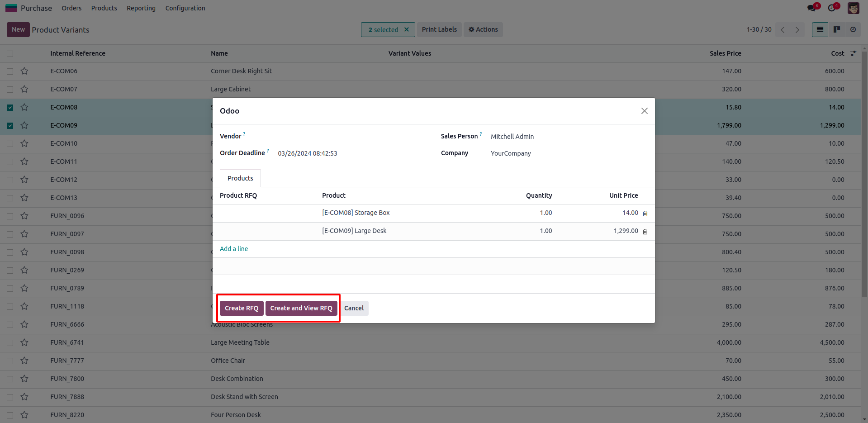
Task: Click the Add a line link
Action: point(234,249)
